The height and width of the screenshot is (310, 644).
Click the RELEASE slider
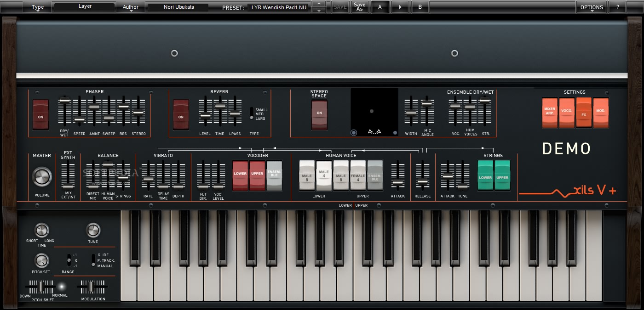click(422, 175)
